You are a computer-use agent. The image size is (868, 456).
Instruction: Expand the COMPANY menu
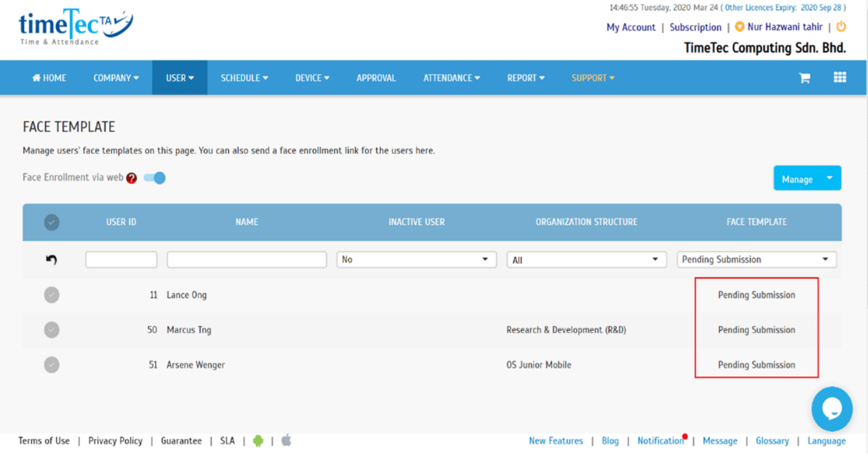pos(116,78)
